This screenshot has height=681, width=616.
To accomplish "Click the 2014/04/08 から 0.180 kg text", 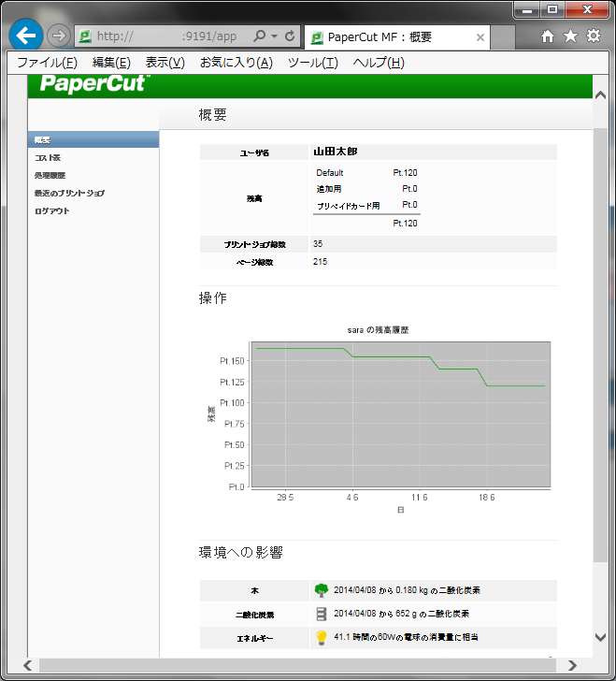I will pos(407,590).
